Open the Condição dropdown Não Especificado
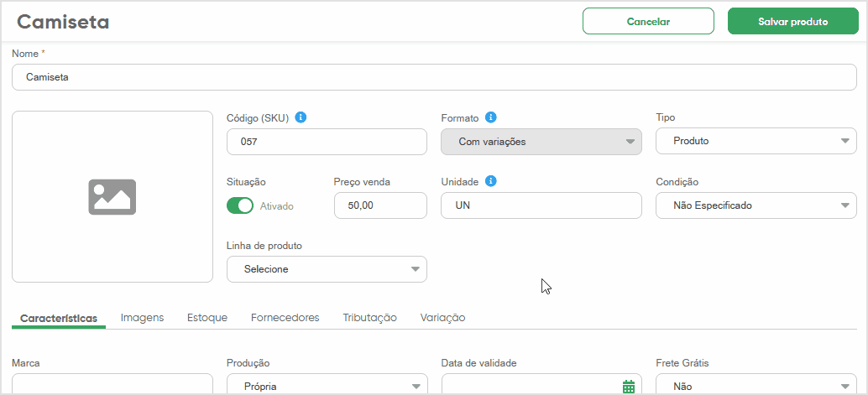 point(756,205)
